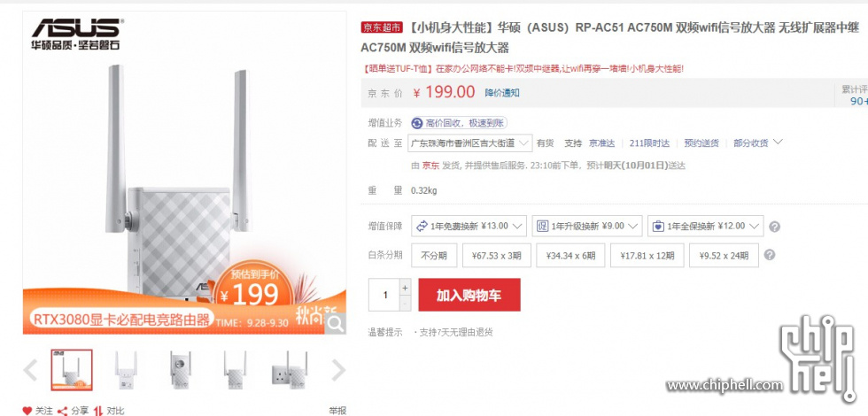Click the right arrow of thumbnail carousel

(338, 370)
